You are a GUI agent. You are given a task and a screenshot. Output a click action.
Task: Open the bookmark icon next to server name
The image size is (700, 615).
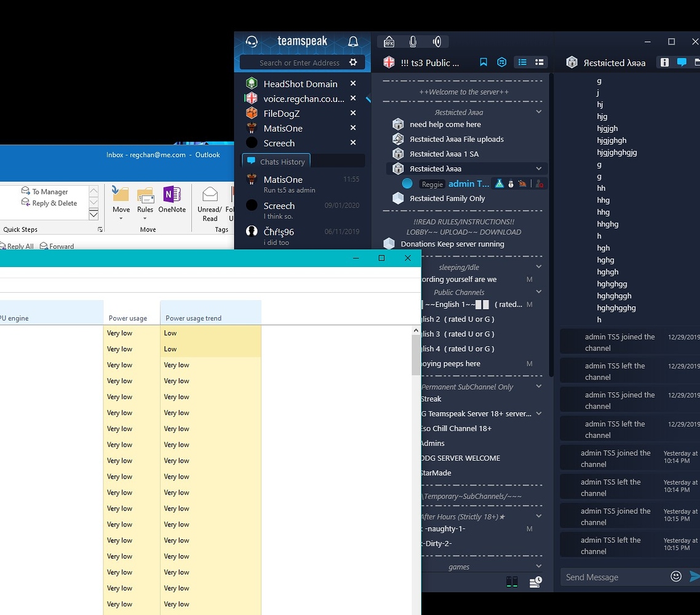coord(484,62)
